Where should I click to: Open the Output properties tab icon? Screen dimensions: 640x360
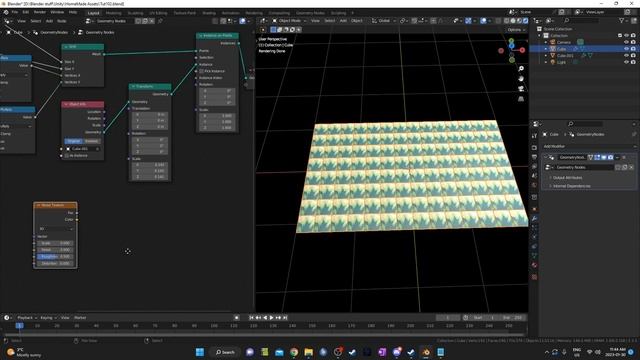pos(534,157)
